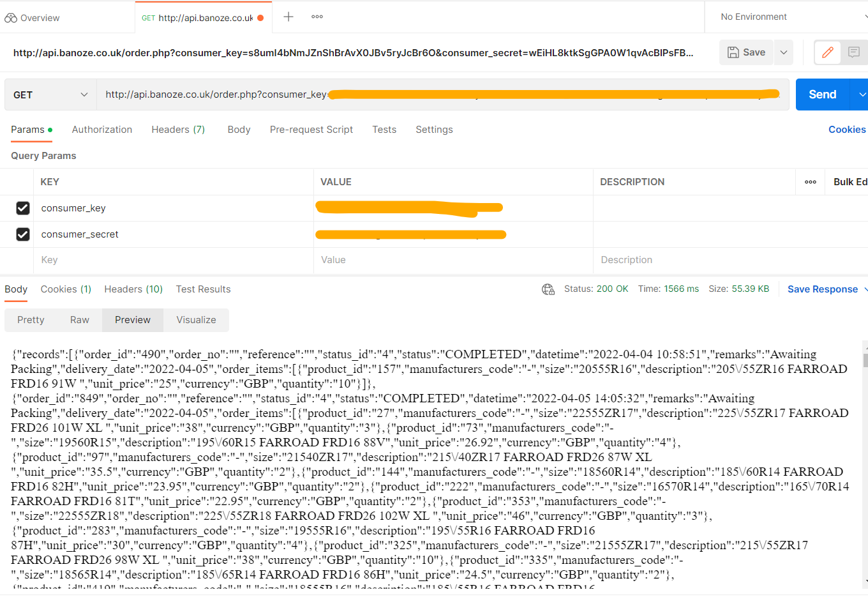Click the request title URL text

353,53
